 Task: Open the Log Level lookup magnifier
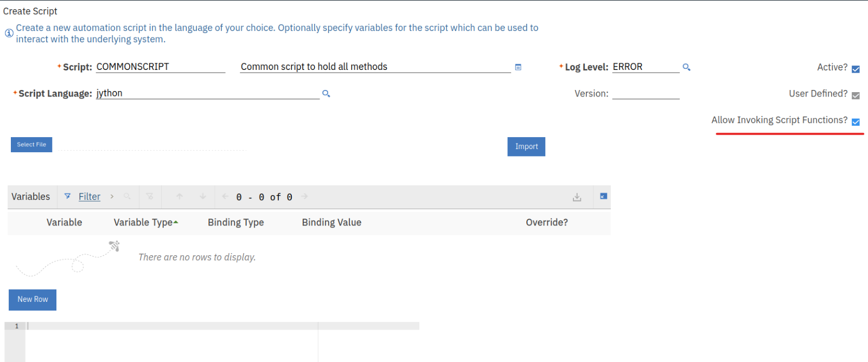pos(686,67)
